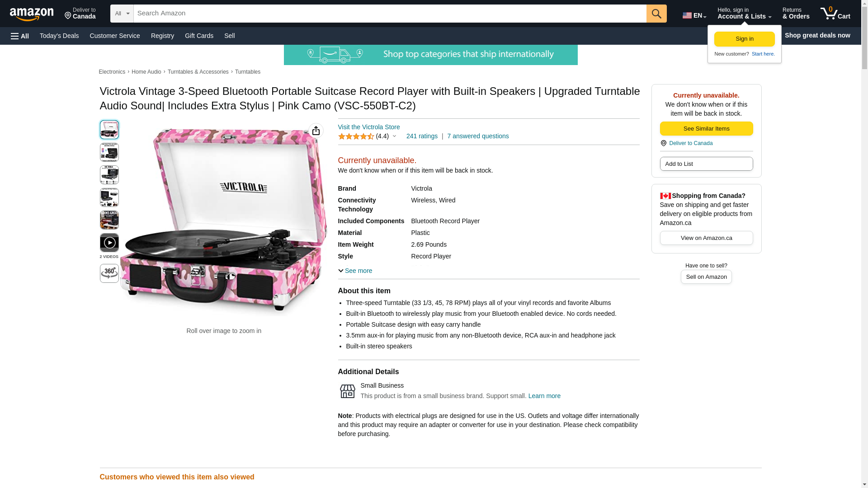Open the EN language dropdown

[694, 15]
